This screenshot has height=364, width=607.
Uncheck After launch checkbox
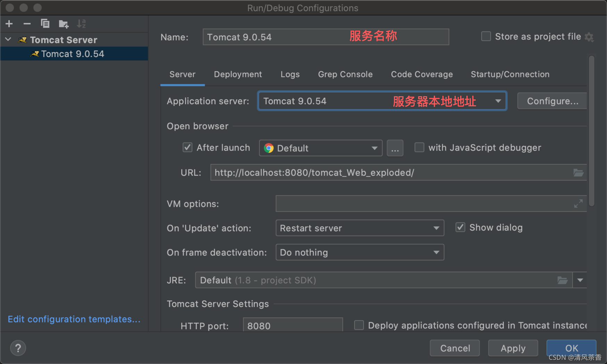[x=188, y=147]
